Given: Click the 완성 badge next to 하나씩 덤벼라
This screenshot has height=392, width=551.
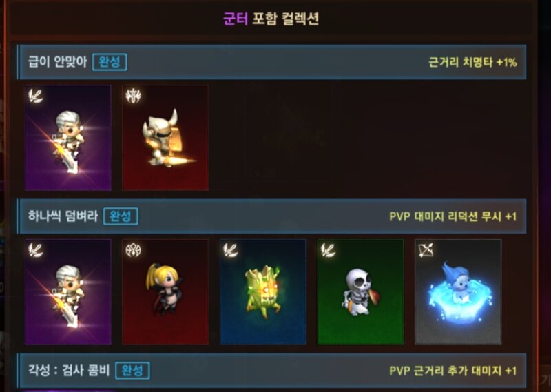Looking at the screenshot, I should click(x=121, y=216).
